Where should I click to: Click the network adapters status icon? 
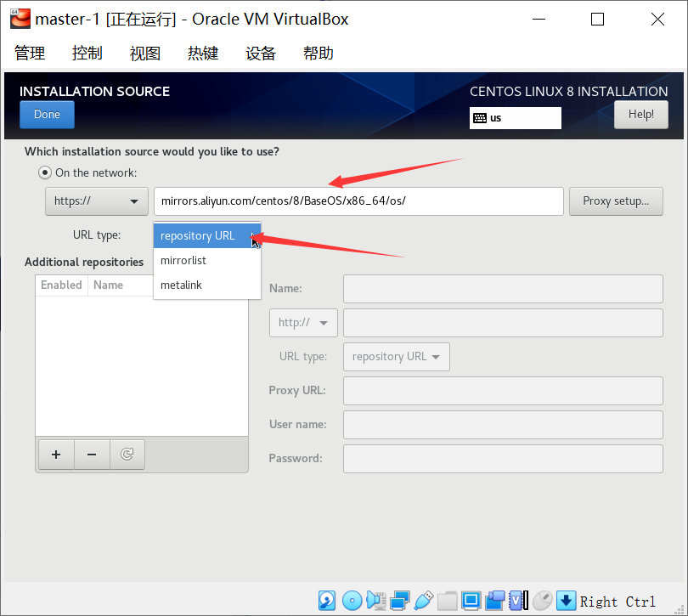click(400, 601)
